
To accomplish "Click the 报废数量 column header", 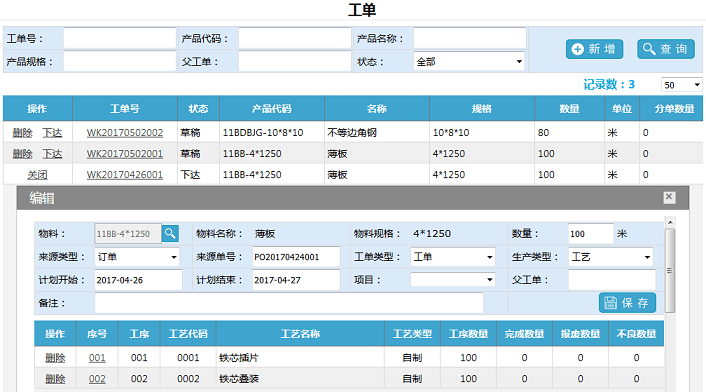I will point(580,333).
